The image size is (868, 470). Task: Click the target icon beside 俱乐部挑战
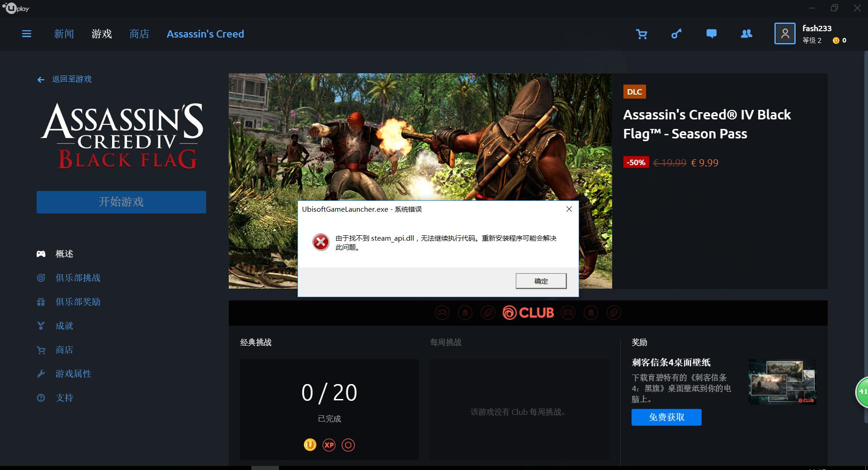41,278
